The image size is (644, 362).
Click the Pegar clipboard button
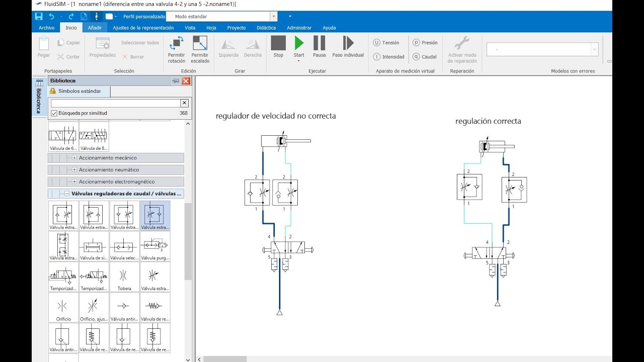(x=44, y=47)
